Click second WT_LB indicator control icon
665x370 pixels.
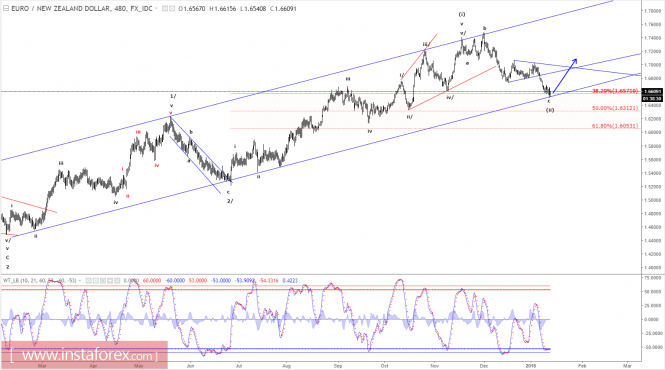pyautogui.click(x=96, y=280)
